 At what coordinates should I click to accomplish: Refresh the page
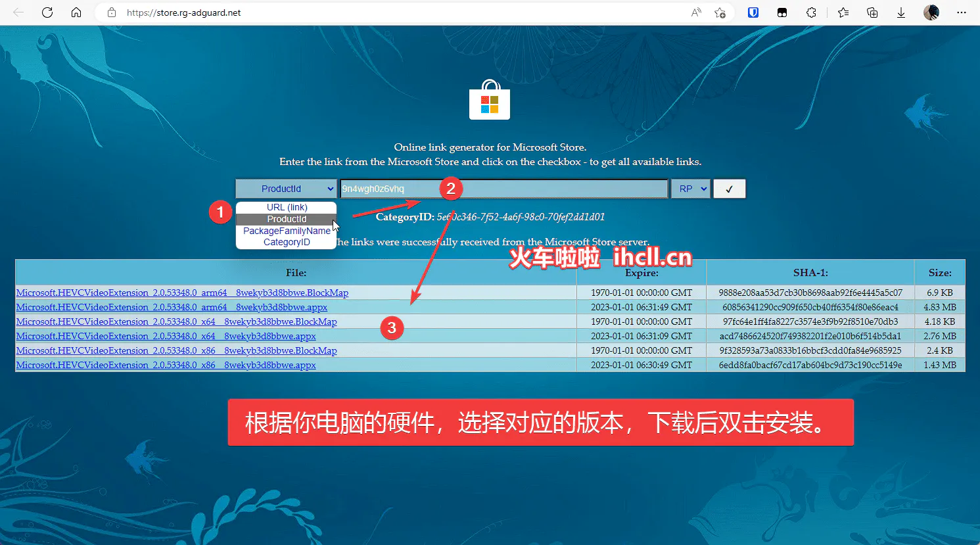tap(47, 12)
